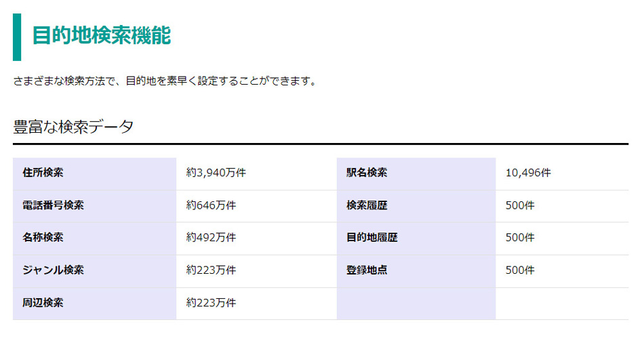Click the 500件 value beside 登録地点
The height and width of the screenshot is (345, 644).
[520, 270]
